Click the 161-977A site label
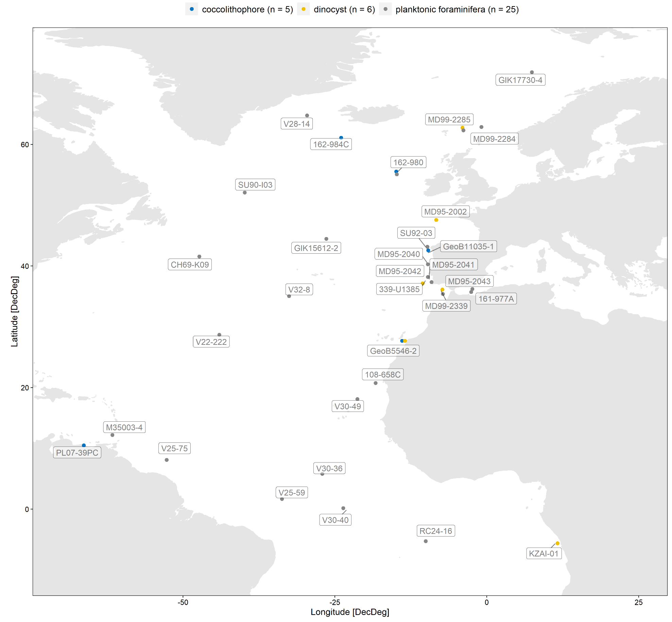 pos(496,299)
